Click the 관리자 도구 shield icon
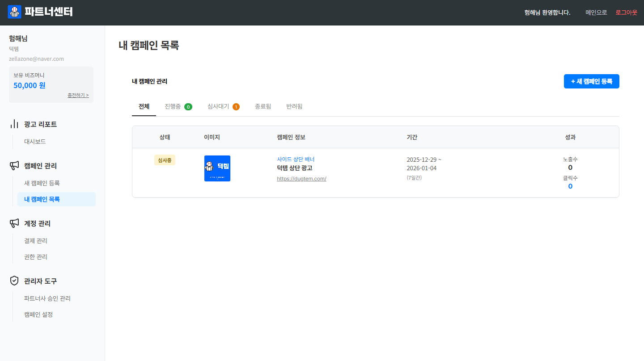 14,281
